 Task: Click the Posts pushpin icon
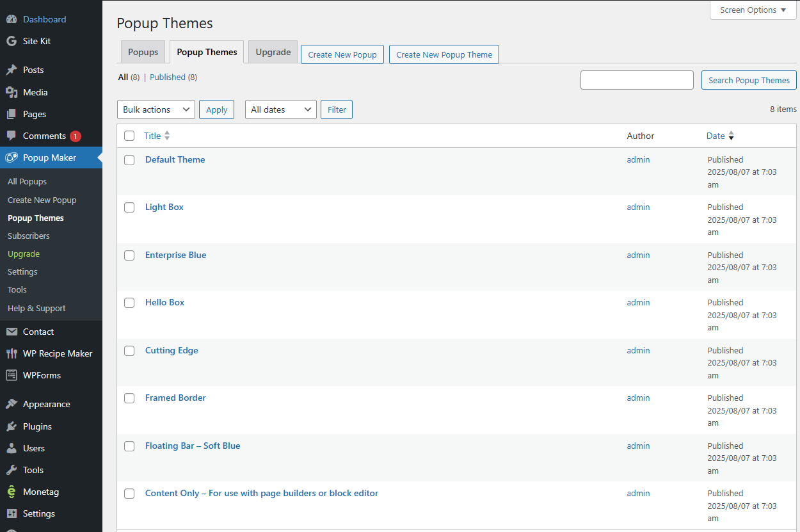pos(12,70)
